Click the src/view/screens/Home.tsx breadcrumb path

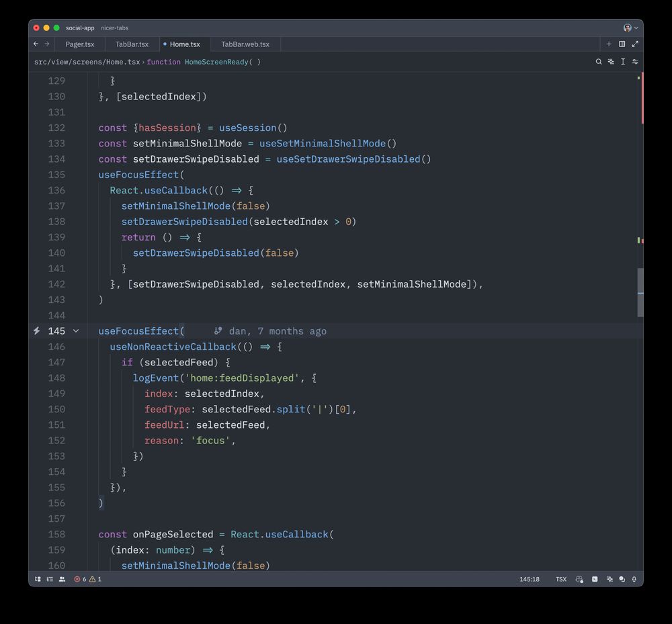click(87, 62)
